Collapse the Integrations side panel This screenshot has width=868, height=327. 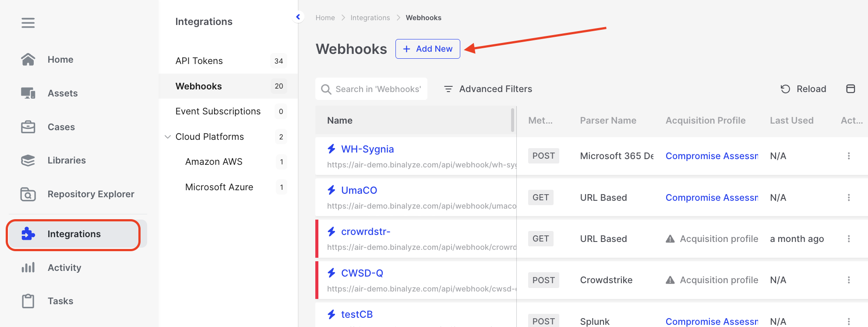[x=298, y=17]
